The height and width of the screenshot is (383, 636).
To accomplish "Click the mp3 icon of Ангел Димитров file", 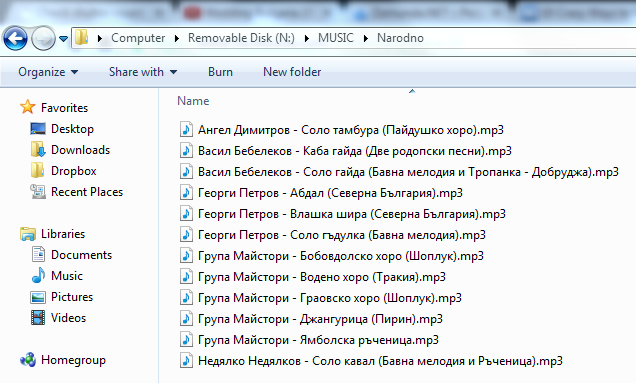I will point(186,130).
